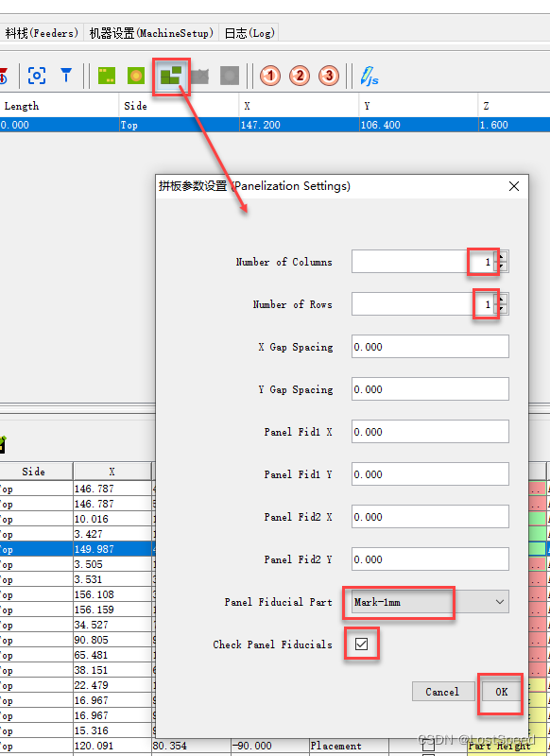Screen dimensions: 550x756
Task: Open the 日志(Log) tab
Action: tap(249, 33)
